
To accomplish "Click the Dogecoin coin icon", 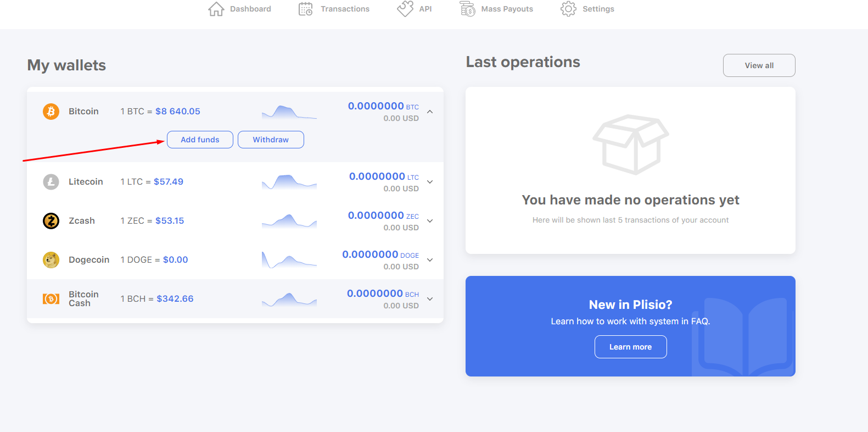I will [51, 260].
